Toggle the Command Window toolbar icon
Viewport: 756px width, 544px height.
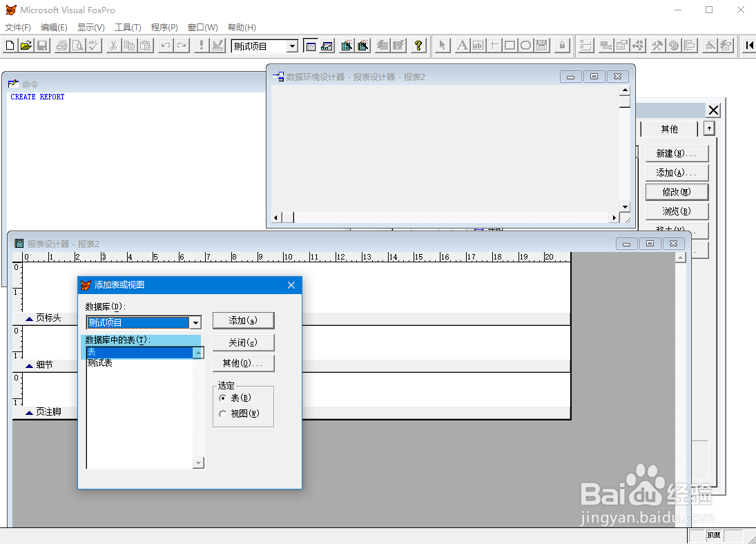coord(311,46)
